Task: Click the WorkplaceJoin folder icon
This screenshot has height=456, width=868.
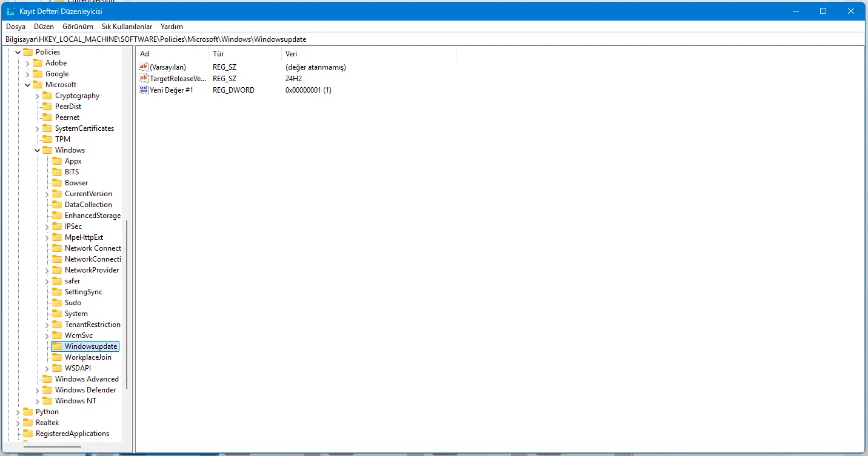Action: tap(57, 357)
